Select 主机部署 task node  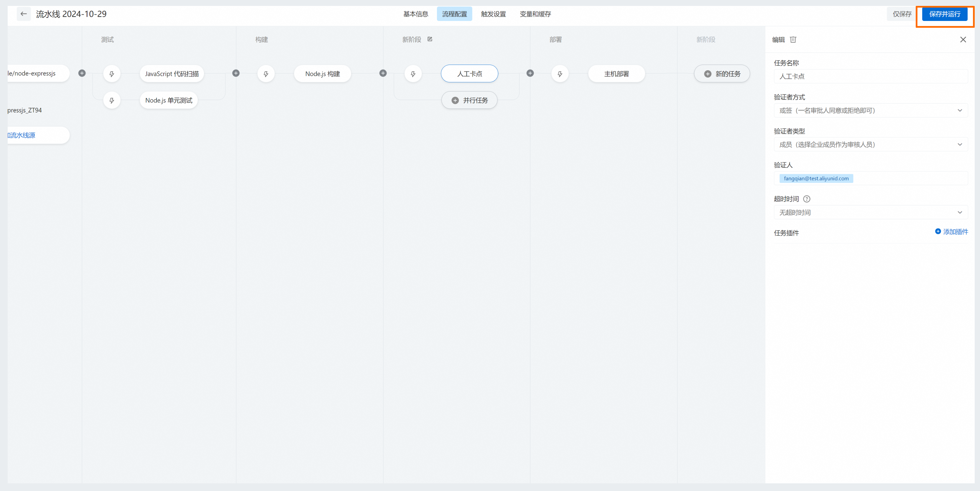point(617,74)
